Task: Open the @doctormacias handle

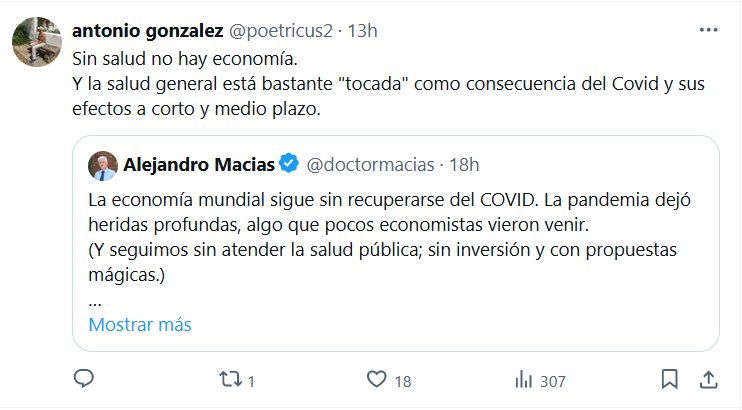Action: tap(369, 163)
